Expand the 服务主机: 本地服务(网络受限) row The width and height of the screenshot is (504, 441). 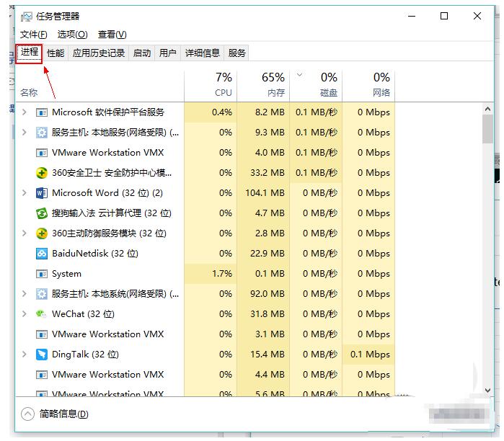click(x=25, y=133)
